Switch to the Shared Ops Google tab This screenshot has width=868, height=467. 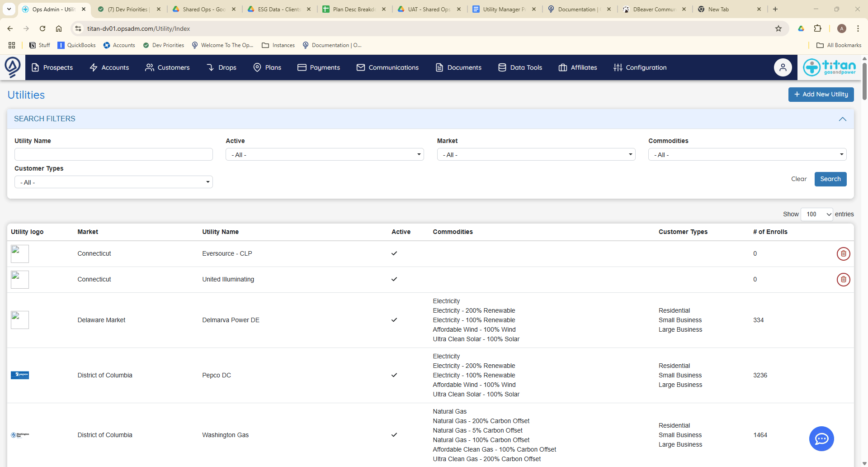tap(203, 9)
